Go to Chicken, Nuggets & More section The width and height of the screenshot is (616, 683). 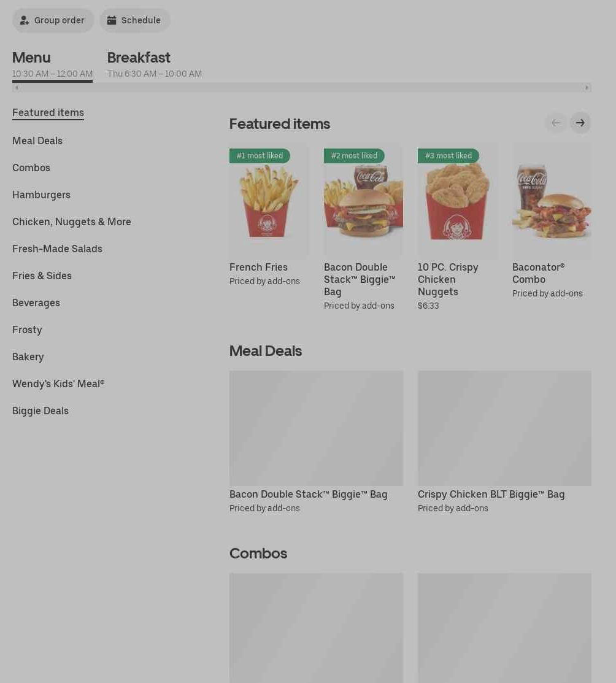point(71,222)
